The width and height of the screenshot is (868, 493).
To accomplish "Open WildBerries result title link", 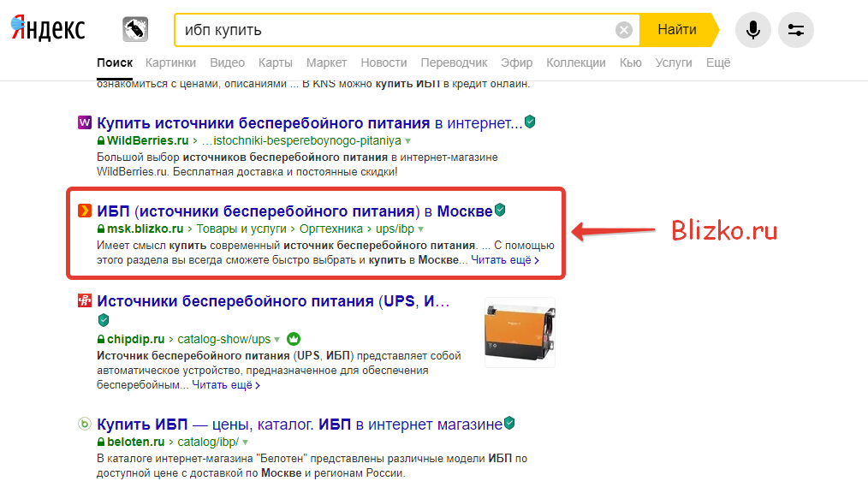I will point(309,123).
